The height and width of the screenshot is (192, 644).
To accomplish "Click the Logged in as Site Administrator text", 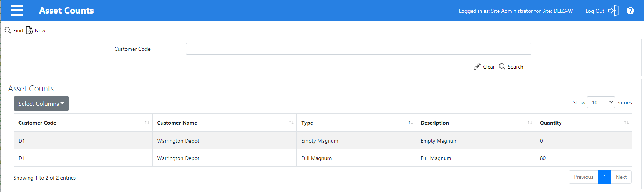I will pyautogui.click(x=516, y=11).
